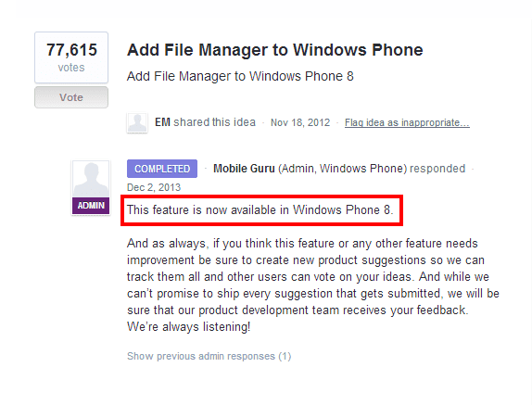Click the 'votes' label under the count
This screenshot has height=405, width=532.
coord(71,68)
